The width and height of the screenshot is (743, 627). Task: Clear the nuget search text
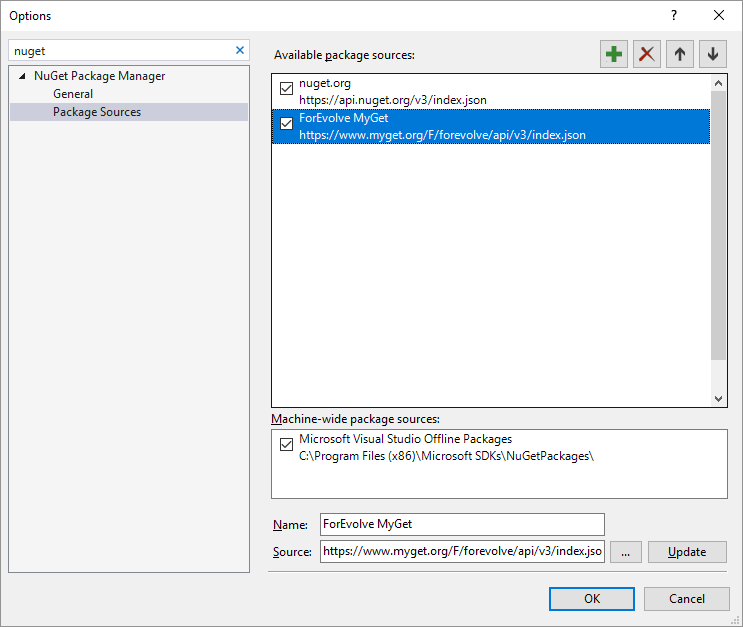(240, 50)
